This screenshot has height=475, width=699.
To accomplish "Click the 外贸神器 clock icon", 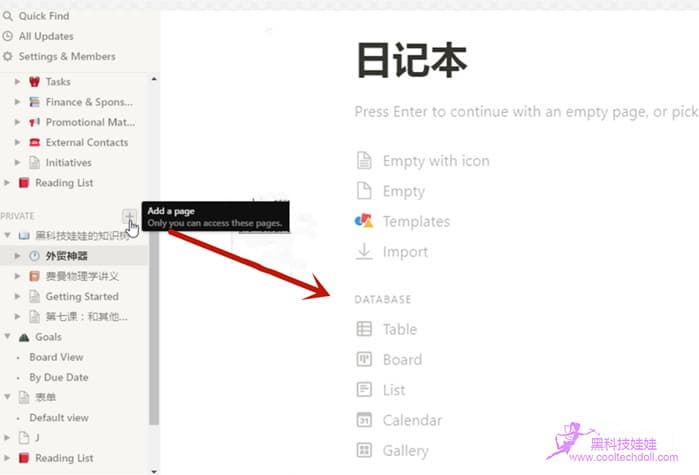I will 34,256.
